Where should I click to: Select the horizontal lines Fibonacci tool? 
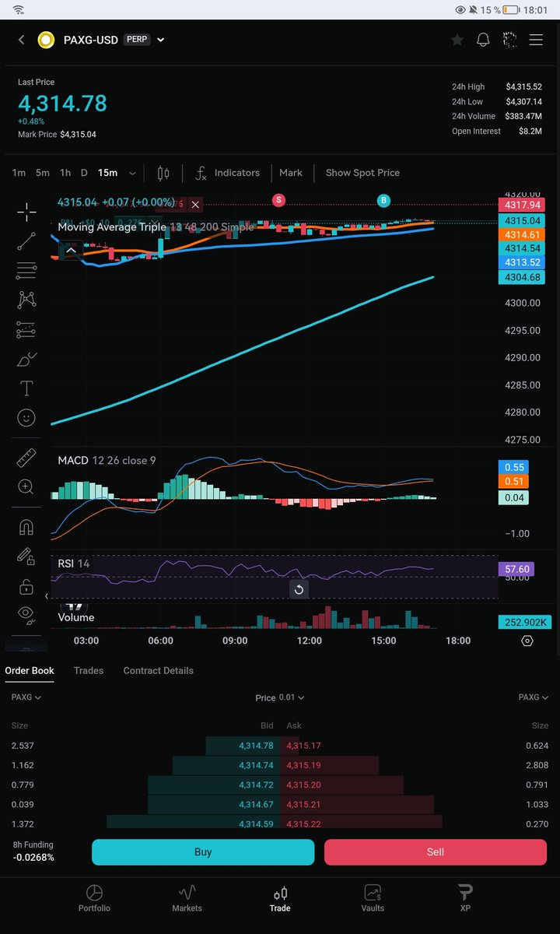click(x=26, y=271)
